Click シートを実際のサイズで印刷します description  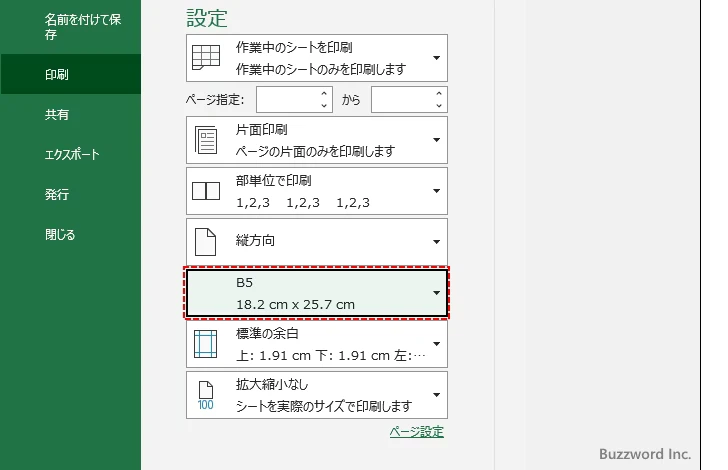coord(324,406)
